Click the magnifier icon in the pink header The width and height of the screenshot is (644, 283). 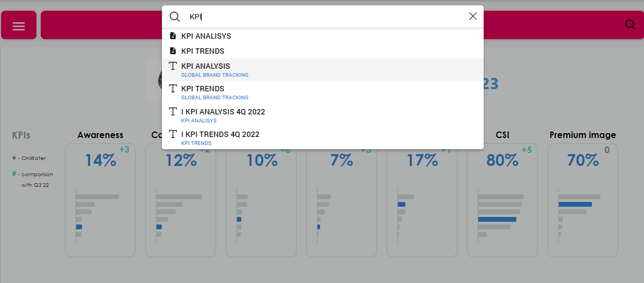[630, 25]
